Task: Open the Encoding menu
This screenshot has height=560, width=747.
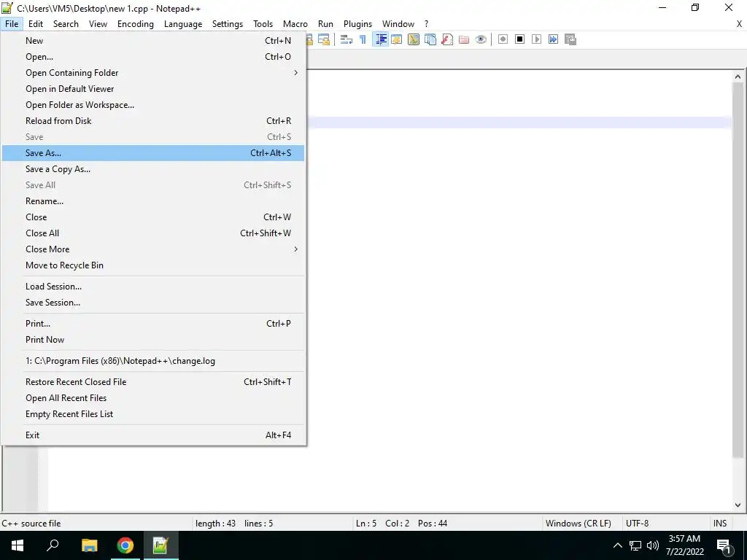Action: click(136, 24)
